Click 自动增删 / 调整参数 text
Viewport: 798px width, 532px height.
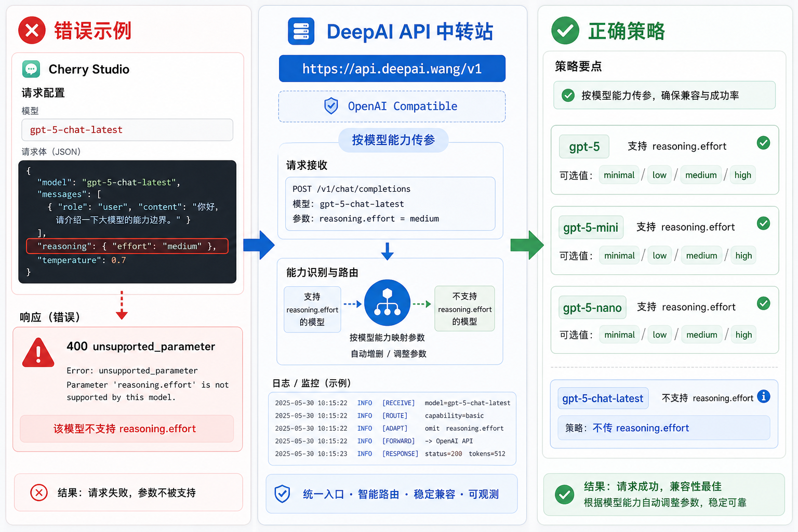tap(389, 354)
